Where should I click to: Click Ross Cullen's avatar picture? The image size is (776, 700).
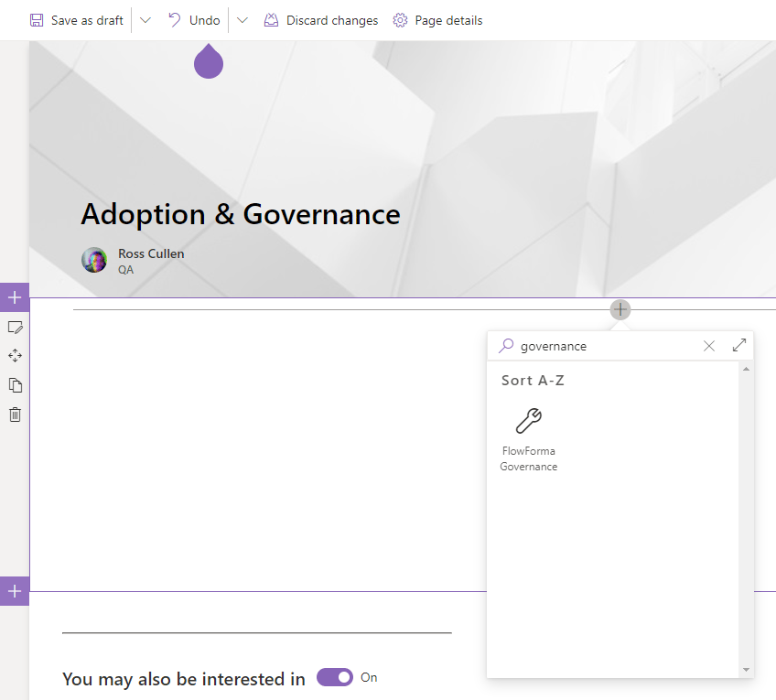pyautogui.click(x=94, y=260)
